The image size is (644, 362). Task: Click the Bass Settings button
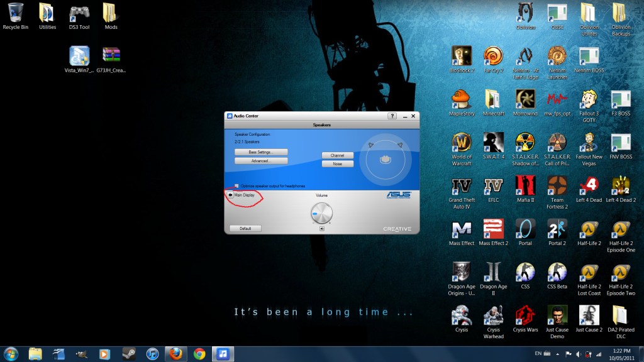(261, 152)
